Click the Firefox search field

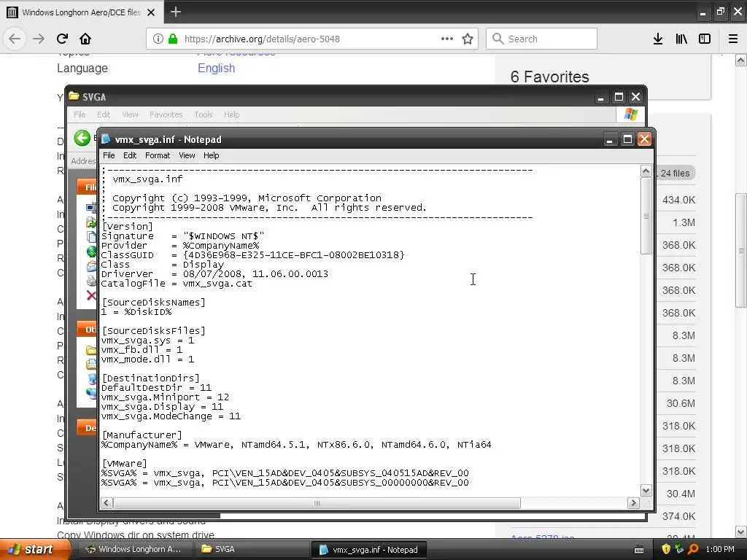pos(541,39)
